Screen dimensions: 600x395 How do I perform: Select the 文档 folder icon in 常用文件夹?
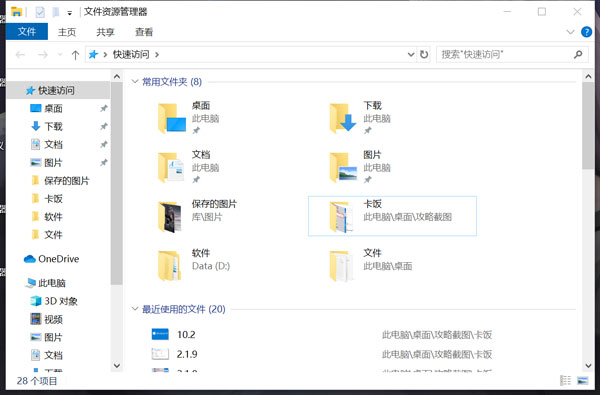171,167
